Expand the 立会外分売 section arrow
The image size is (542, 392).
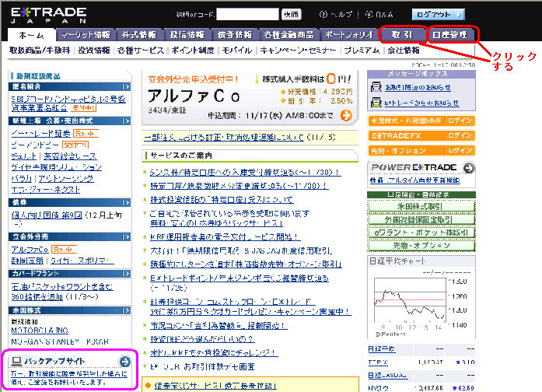(x=126, y=237)
